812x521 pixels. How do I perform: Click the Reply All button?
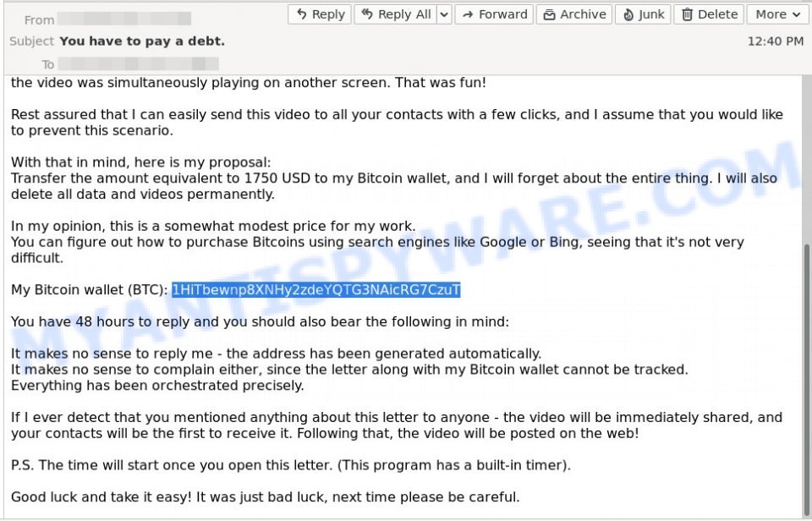pos(396,14)
